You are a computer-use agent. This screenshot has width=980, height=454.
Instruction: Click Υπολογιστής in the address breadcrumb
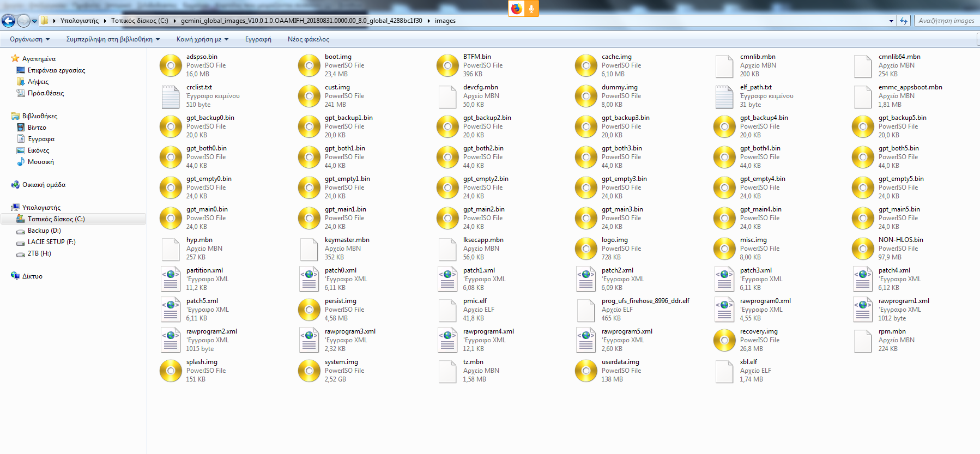80,21
